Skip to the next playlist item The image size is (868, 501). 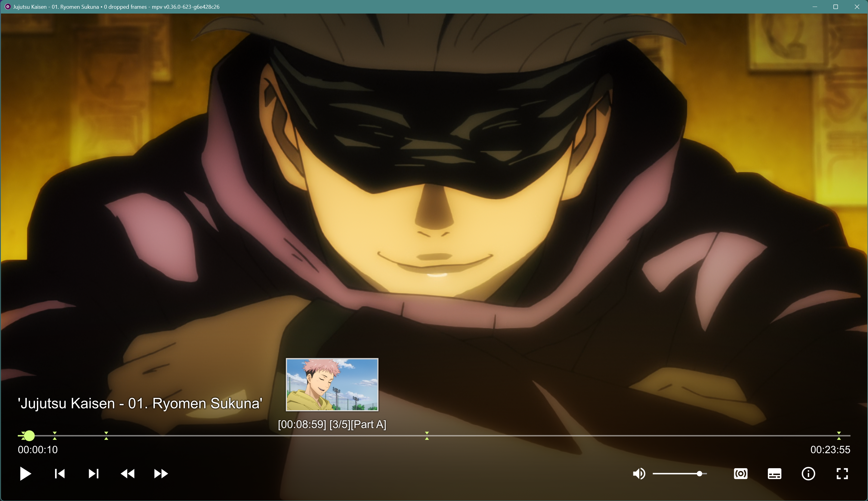point(93,474)
